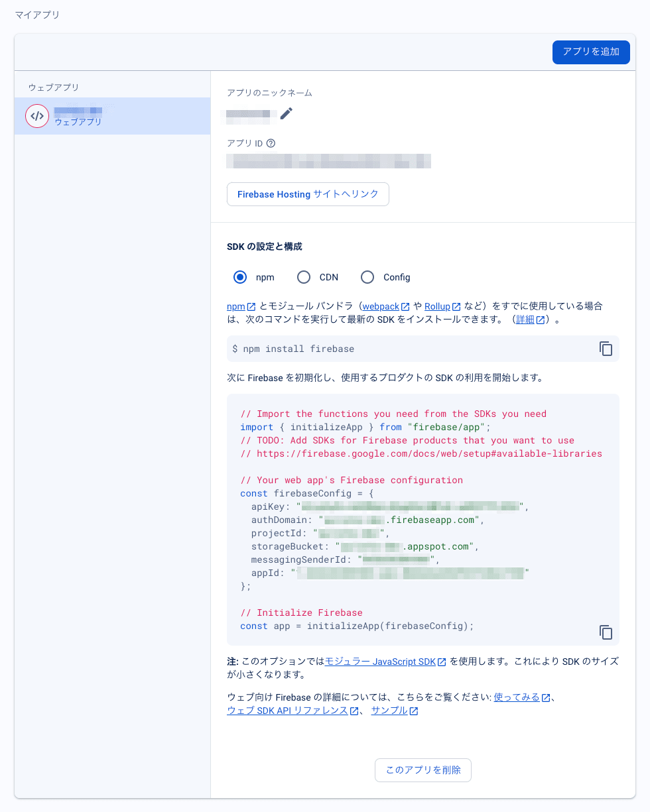Click the web app code icon in sidebar
This screenshot has width=650, height=812.
coord(37,116)
